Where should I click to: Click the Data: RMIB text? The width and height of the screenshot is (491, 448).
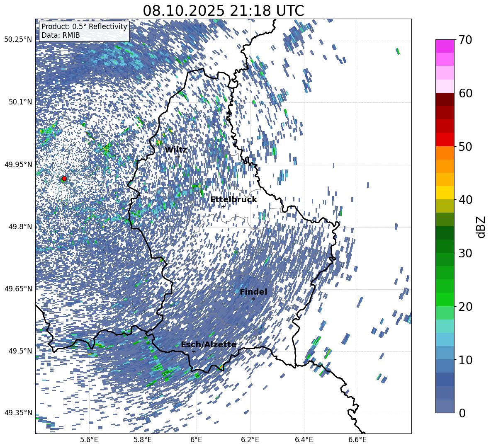61,35
